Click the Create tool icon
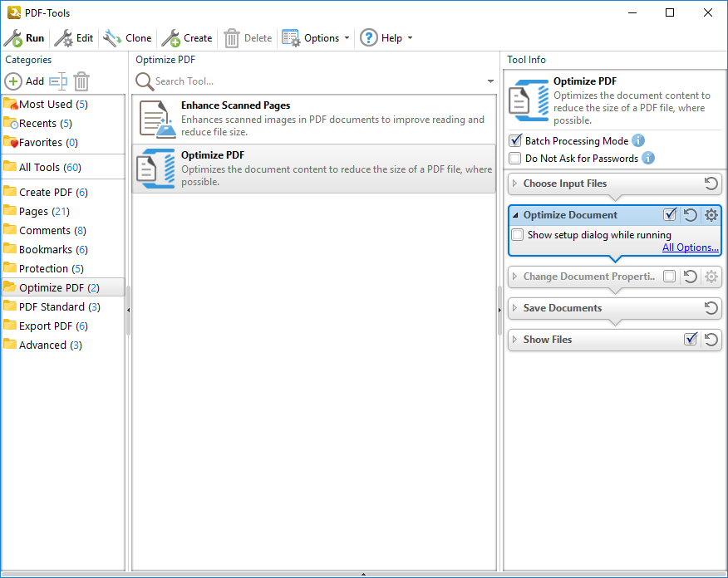The image size is (728, 578). (x=170, y=38)
